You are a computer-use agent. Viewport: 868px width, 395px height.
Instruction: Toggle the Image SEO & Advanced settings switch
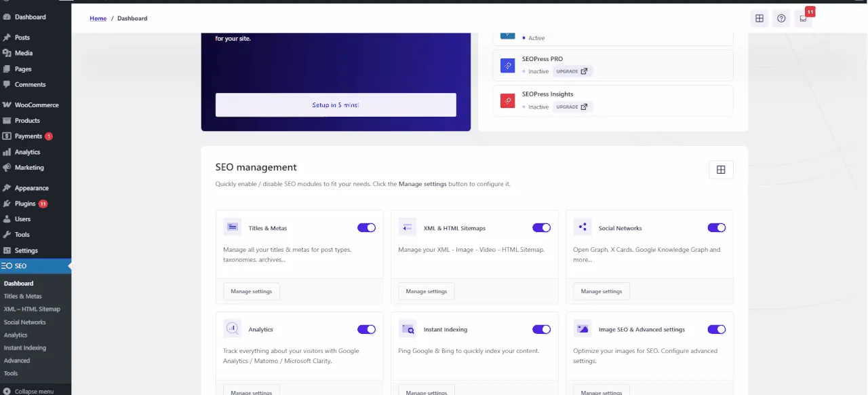[x=716, y=329]
